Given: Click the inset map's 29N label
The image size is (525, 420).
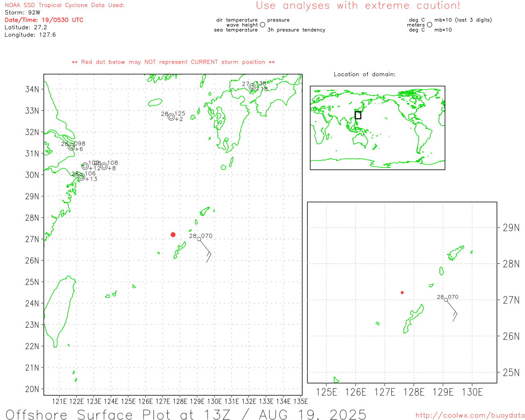Looking at the screenshot, I should pyautogui.click(x=511, y=228).
